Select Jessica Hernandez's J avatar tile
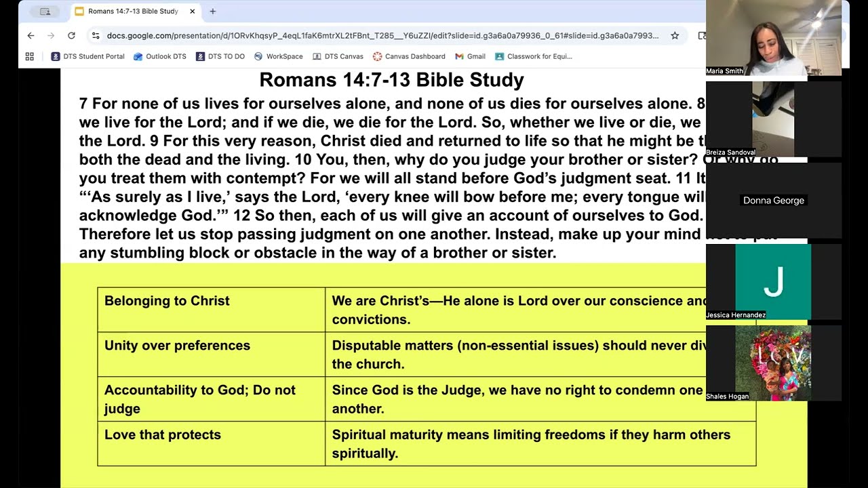Viewport: 868px width, 488px height. tap(774, 282)
